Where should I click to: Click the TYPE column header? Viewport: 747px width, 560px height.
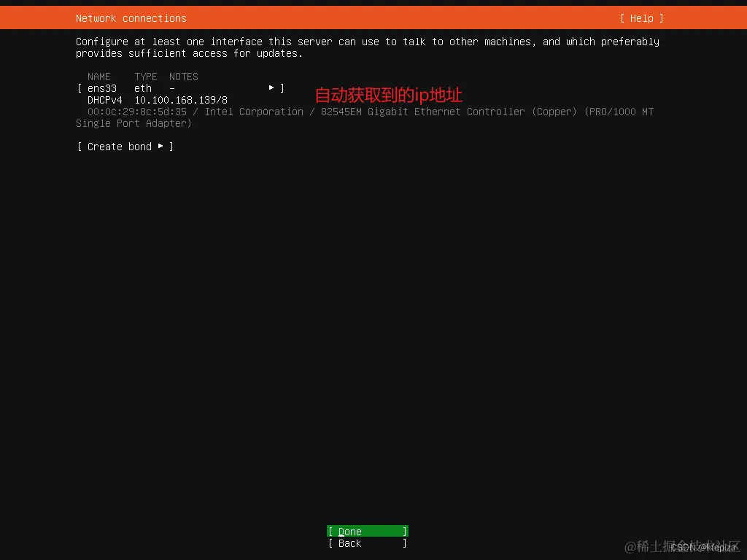pyautogui.click(x=145, y=77)
